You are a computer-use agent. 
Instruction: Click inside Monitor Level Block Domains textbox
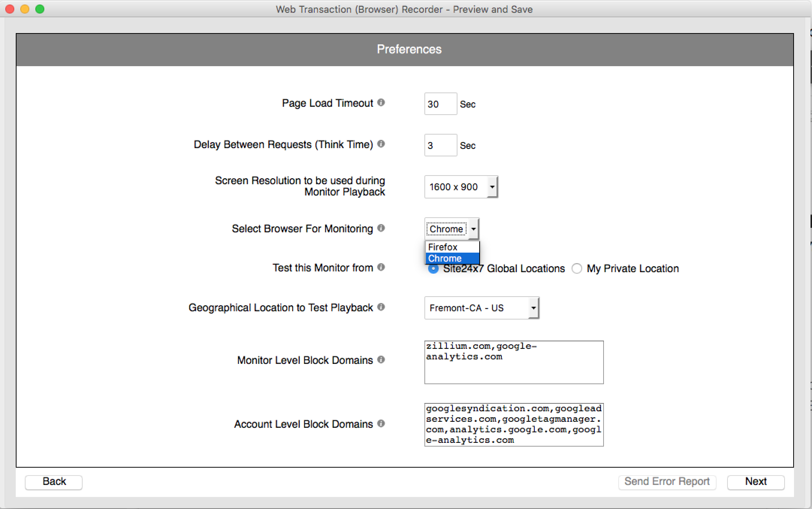click(514, 361)
